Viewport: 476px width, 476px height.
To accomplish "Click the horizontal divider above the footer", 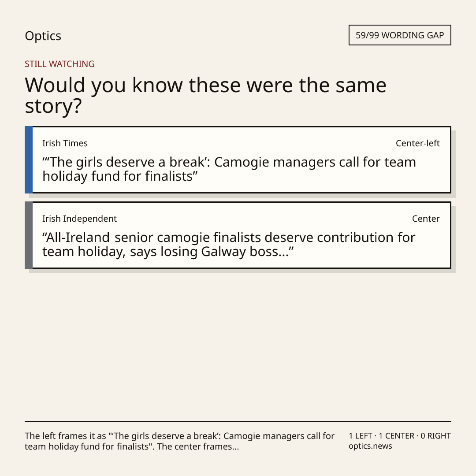I will 238,421.
